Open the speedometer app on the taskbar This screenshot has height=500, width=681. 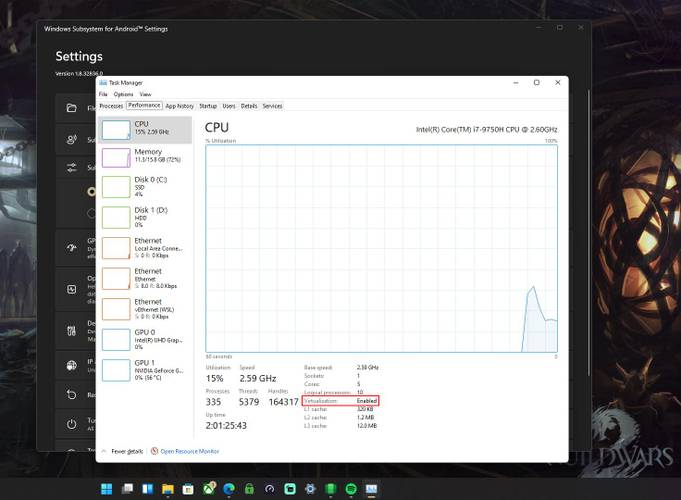(270, 489)
